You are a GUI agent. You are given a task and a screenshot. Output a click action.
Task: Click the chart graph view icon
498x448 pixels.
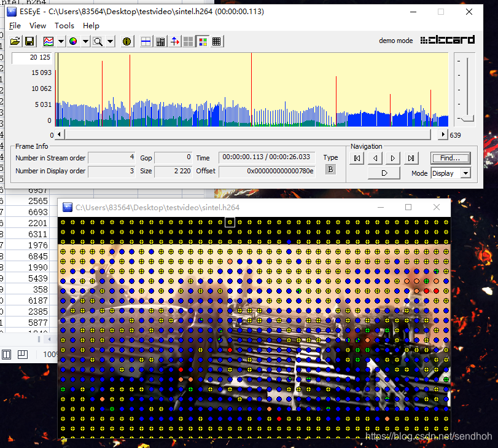click(49, 41)
